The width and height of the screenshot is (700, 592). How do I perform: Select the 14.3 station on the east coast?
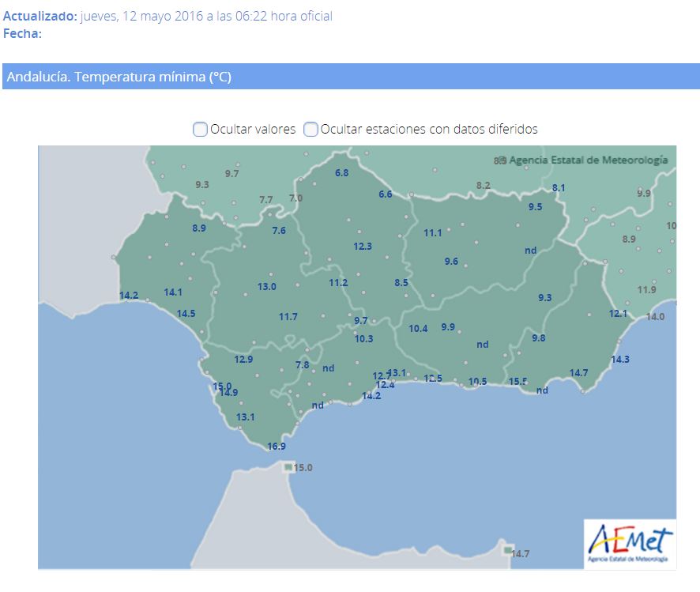[x=620, y=360]
